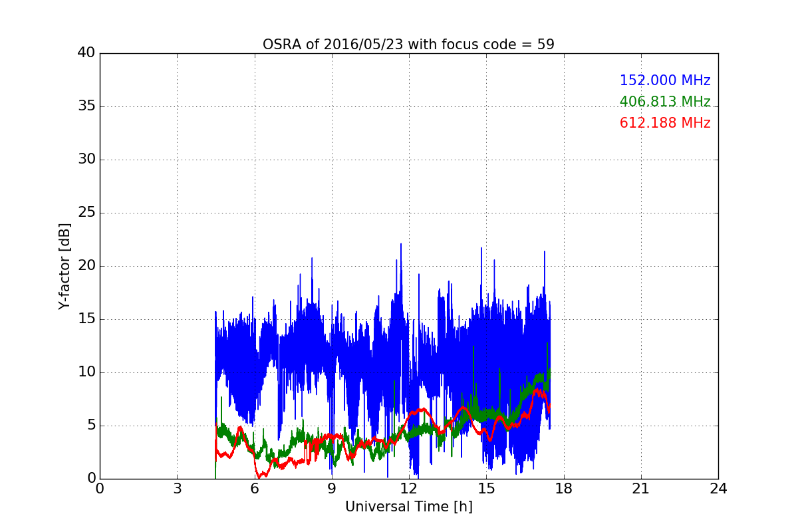Click the x-axis tick label 6
Screen dimensions: 798x532
(x=254, y=489)
